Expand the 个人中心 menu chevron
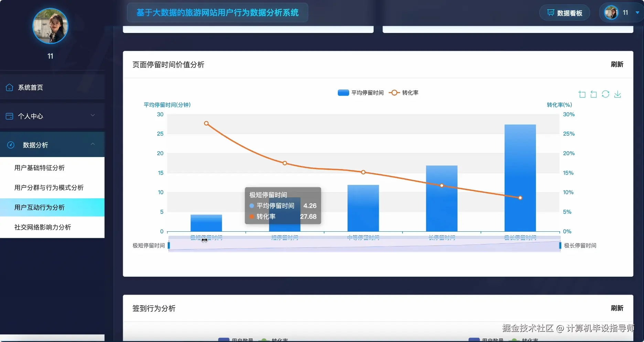 (x=93, y=115)
